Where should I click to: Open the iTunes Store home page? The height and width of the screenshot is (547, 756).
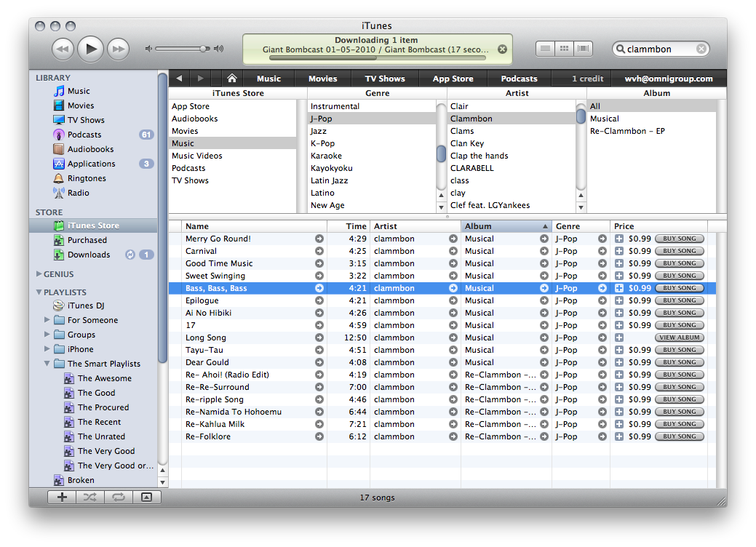[232, 78]
